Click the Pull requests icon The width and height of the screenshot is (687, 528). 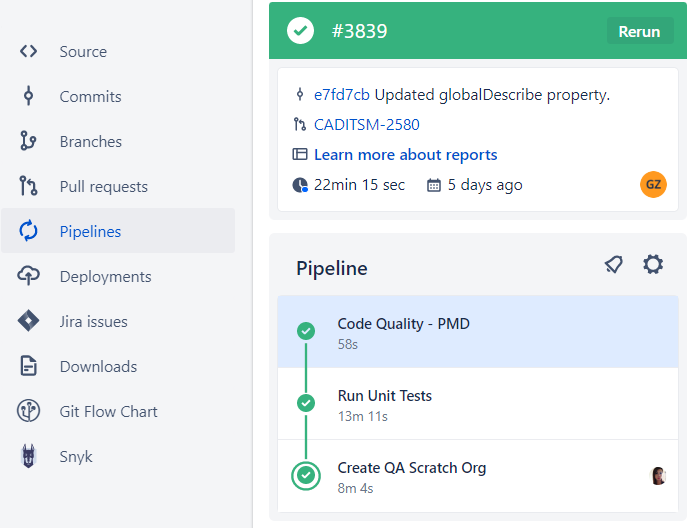(x=28, y=186)
